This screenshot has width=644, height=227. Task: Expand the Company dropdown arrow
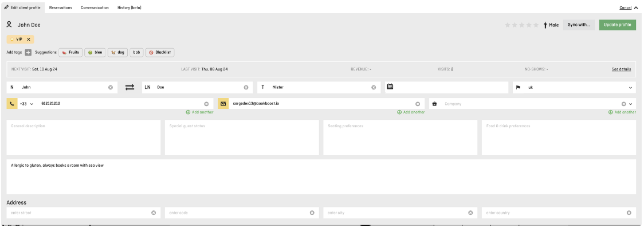point(631,104)
